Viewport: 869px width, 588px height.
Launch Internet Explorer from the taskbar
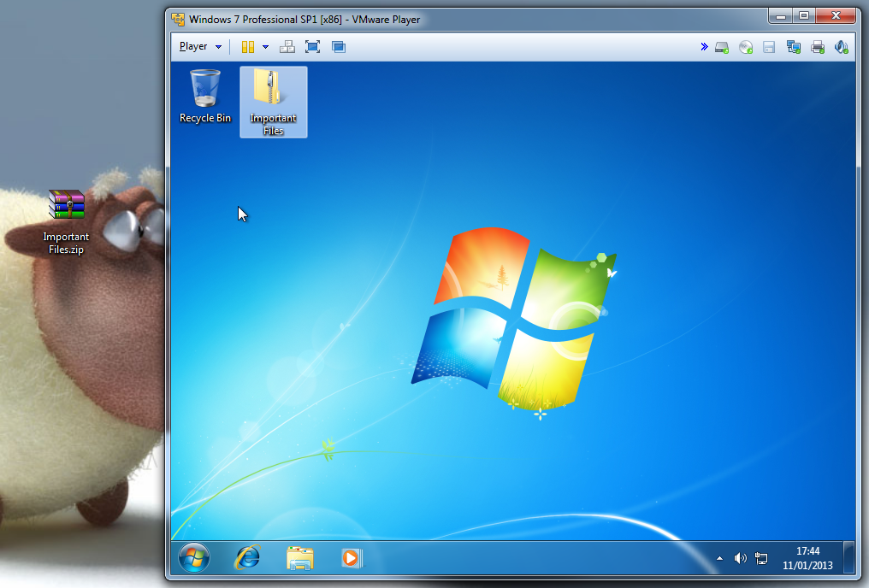coord(247,558)
